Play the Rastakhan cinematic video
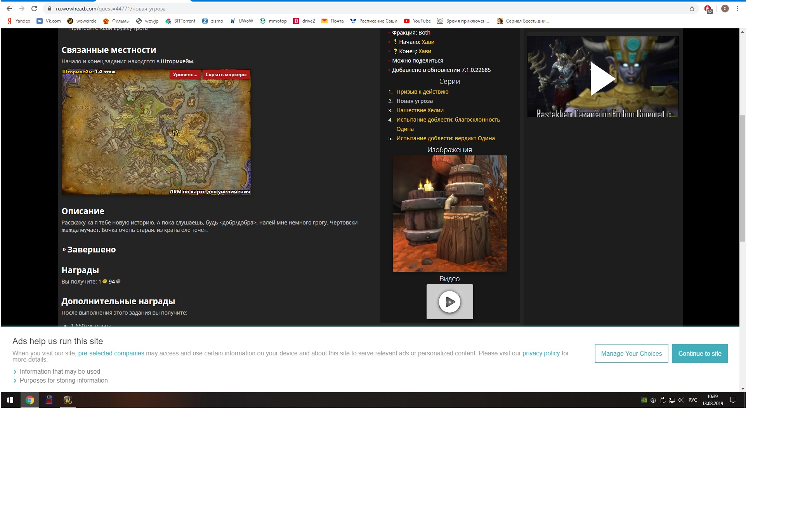This screenshot has width=812, height=522. point(602,78)
